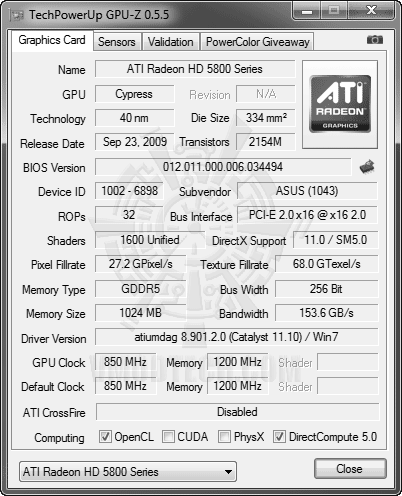The image size is (402, 496).
Task: Click the ATI Radeon graphics logo
Action: pyautogui.click(x=340, y=104)
